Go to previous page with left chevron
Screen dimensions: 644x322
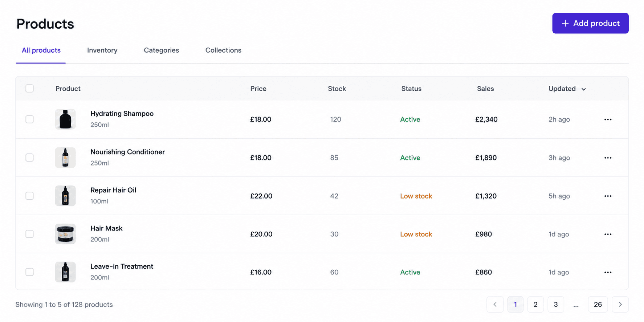pos(495,305)
